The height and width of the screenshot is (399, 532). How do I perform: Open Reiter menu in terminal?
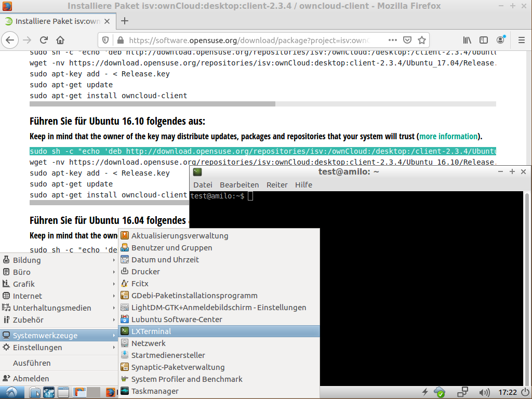click(x=277, y=185)
